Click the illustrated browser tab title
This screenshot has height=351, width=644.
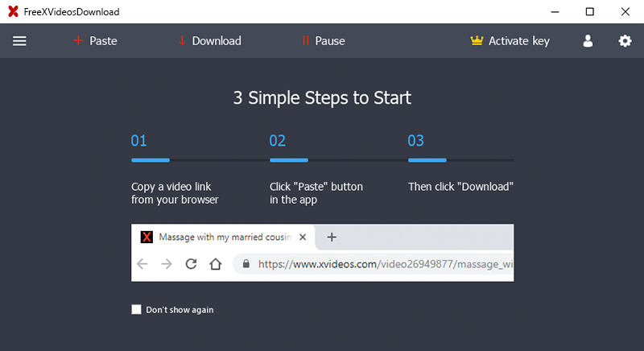[225, 237]
